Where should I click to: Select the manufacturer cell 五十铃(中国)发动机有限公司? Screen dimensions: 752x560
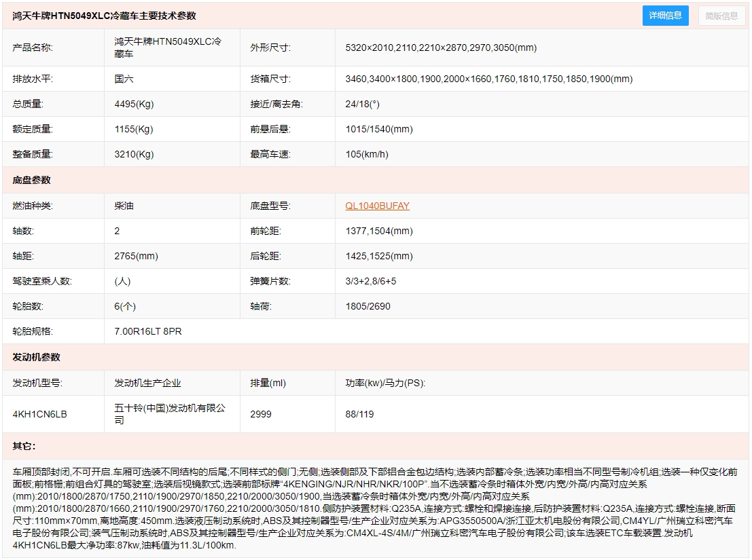pyautogui.click(x=170, y=414)
